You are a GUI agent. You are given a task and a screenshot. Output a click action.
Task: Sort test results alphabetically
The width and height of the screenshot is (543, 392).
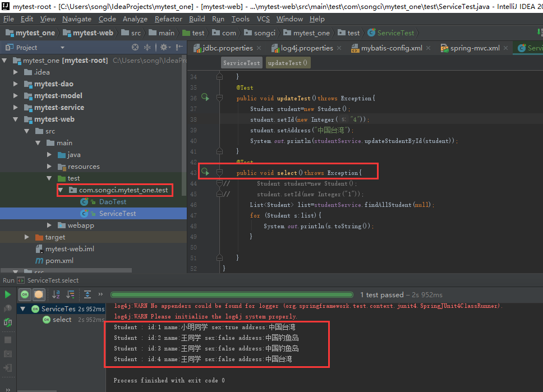coord(56,294)
